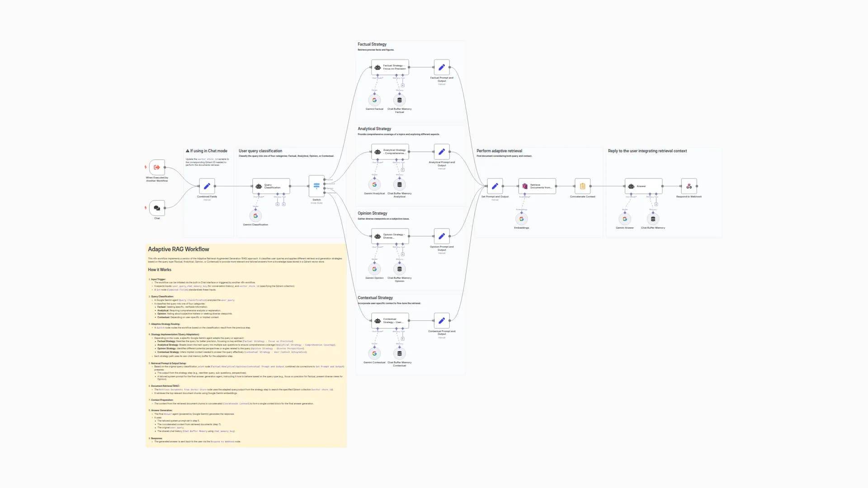Add a Tool to the Answer agent
Viewport: 868px width, 488px height.
[x=656, y=204]
